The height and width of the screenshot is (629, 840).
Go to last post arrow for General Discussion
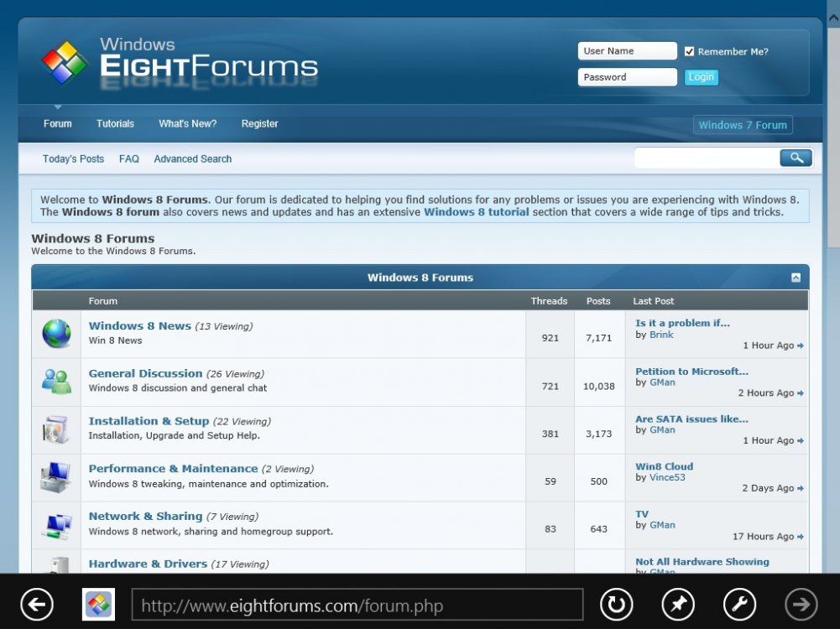tap(801, 393)
